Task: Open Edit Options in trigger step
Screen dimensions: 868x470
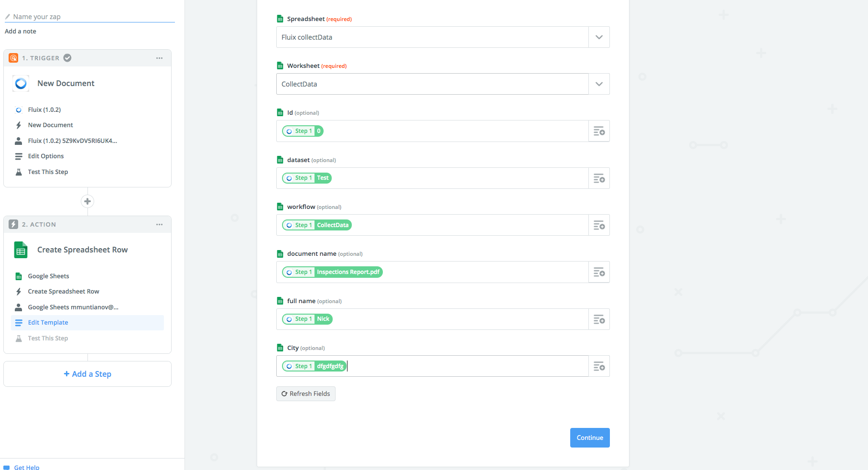Action: [46, 156]
